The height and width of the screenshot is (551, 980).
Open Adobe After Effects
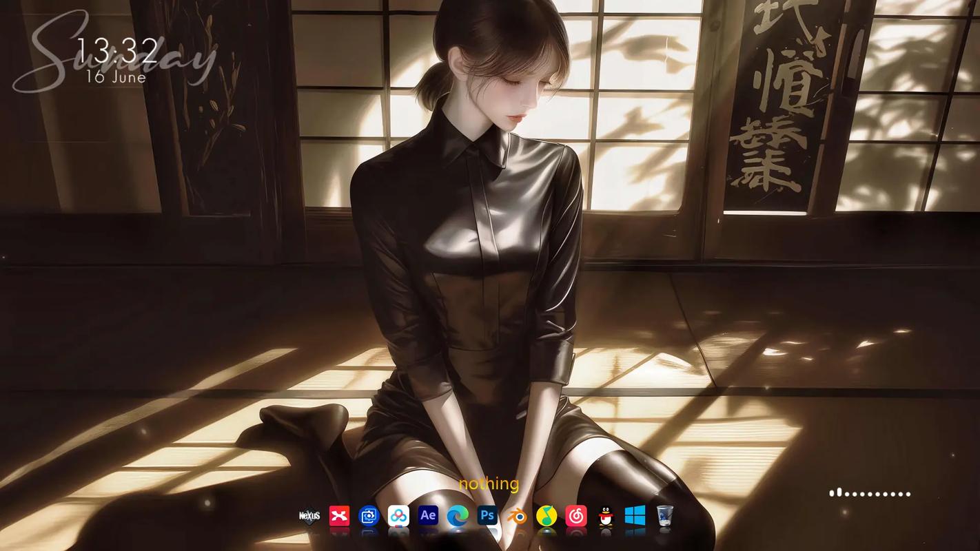428,515
